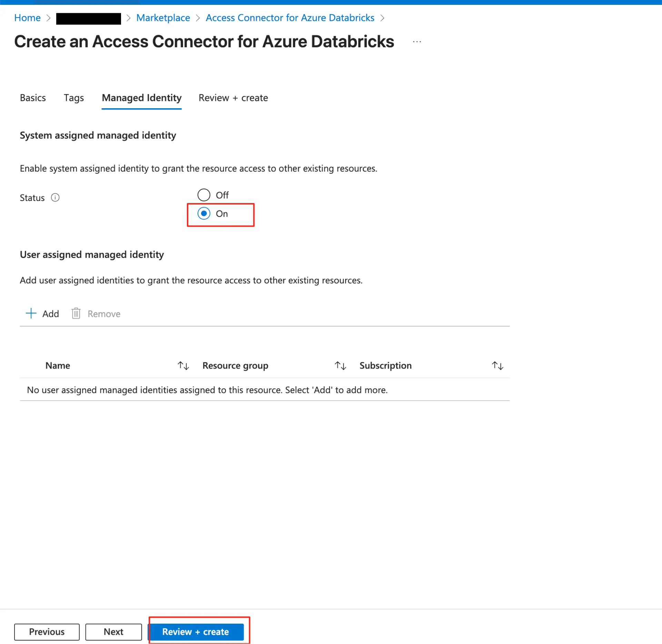Click the System assigned managed identity heading

pos(98,135)
